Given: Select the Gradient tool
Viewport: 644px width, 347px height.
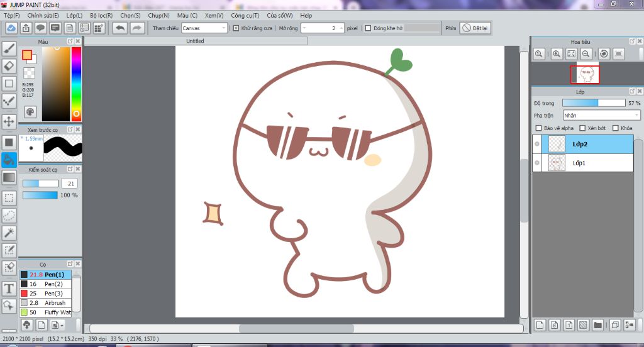Looking at the screenshot, I should click(x=9, y=177).
